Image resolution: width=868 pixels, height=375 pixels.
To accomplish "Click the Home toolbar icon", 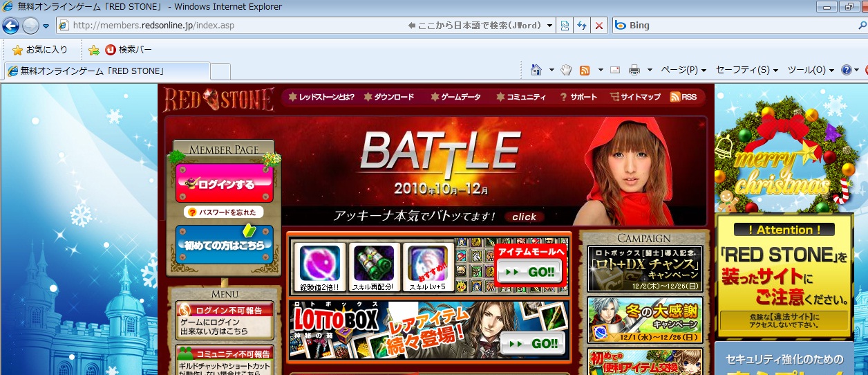I will tap(536, 70).
